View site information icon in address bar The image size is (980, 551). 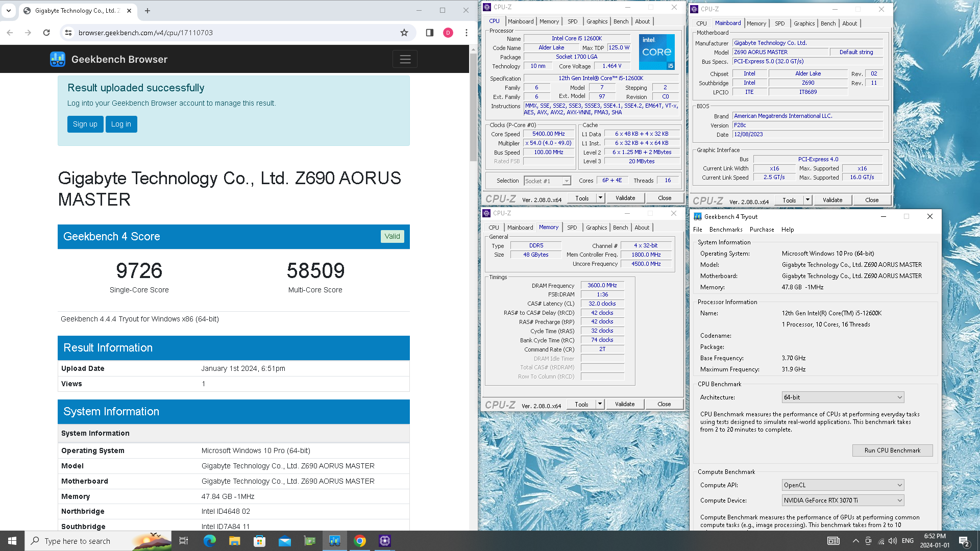click(68, 33)
